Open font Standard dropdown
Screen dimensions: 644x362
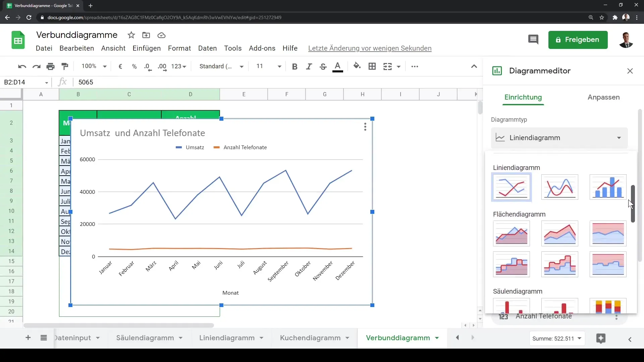(x=221, y=66)
